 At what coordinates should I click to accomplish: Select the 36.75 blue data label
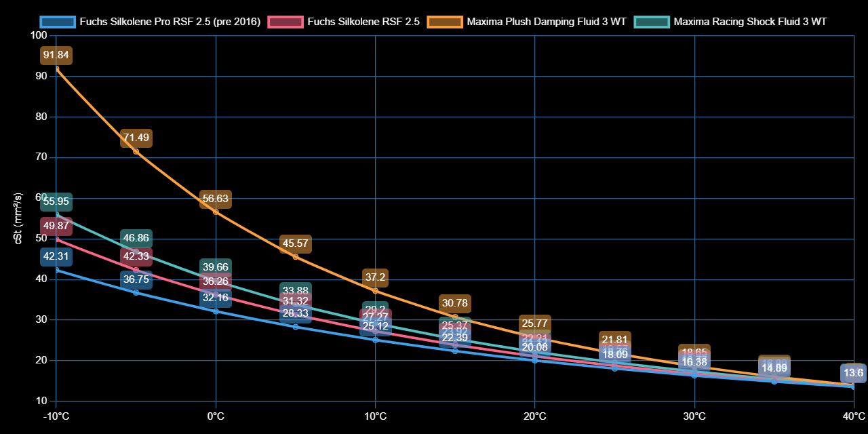pyautogui.click(x=136, y=279)
